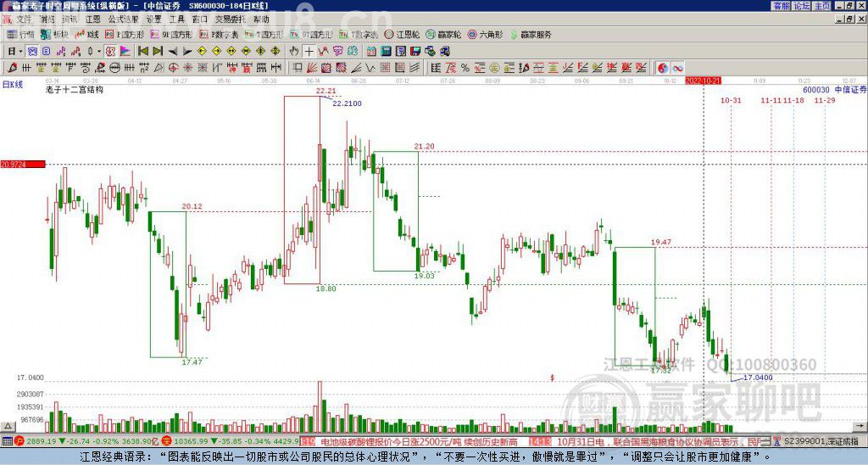Click the 日K线 label

tap(13, 85)
